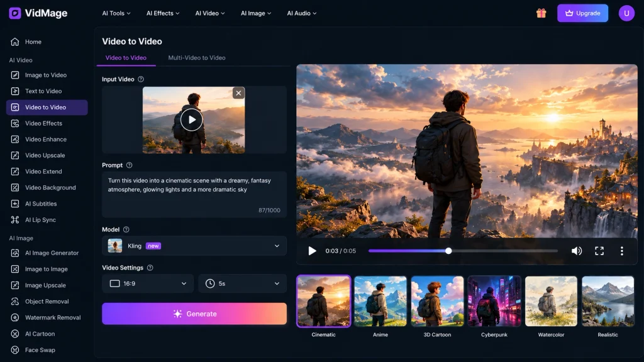This screenshot has width=644, height=362.
Task: Open the 5s duration dropdown
Action: point(242,283)
